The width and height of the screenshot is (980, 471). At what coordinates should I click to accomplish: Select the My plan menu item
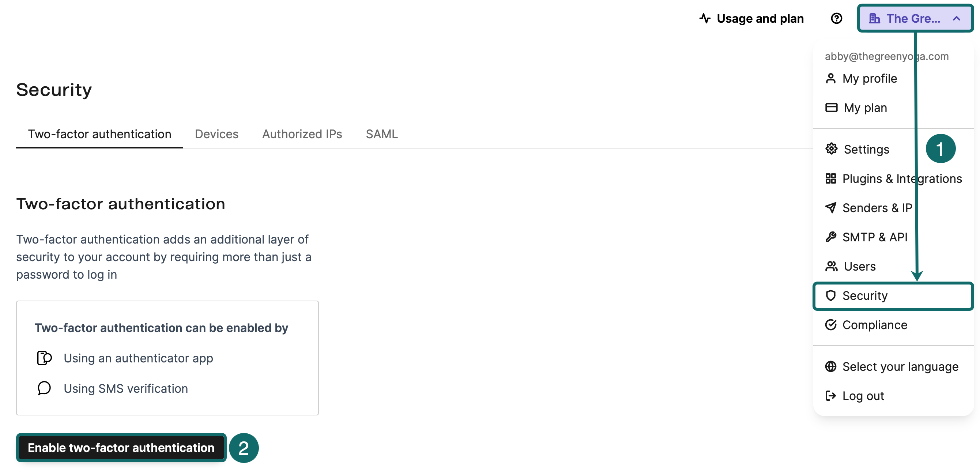[x=865, y=108]
